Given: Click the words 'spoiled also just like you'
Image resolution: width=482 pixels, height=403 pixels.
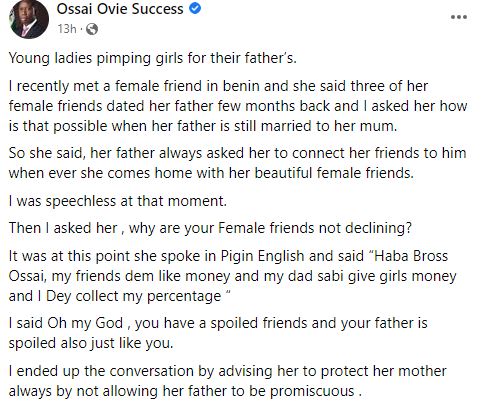Looking at the screenshot, I should (91, 343).
